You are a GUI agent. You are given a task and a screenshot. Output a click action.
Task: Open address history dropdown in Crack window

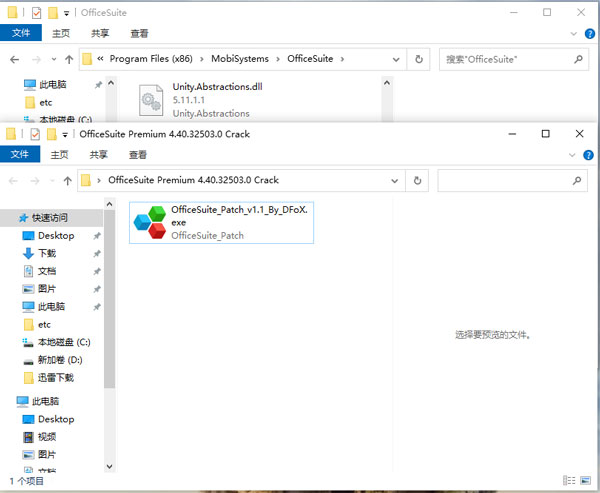(x=395, y=181)
